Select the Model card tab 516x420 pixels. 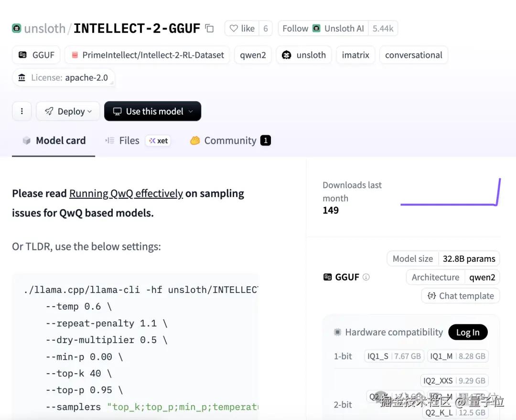coord(54,140)
